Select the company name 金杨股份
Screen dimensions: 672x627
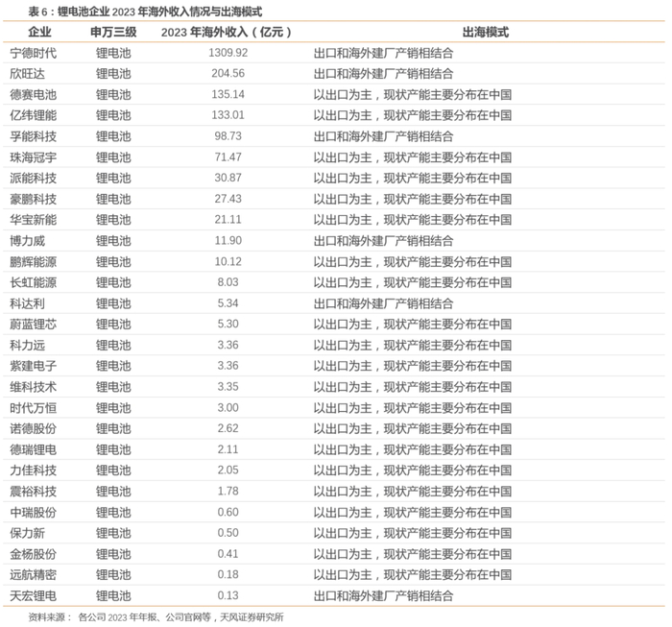[33, 554]
